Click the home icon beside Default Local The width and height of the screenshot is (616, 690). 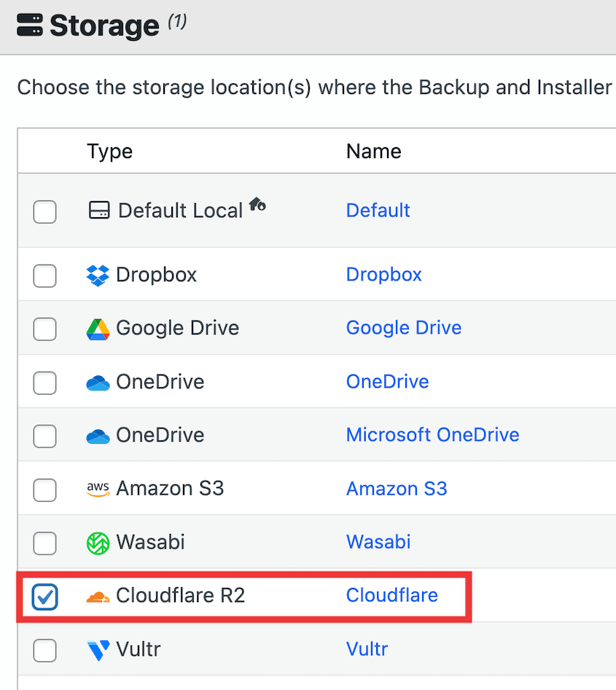(257, 204)
